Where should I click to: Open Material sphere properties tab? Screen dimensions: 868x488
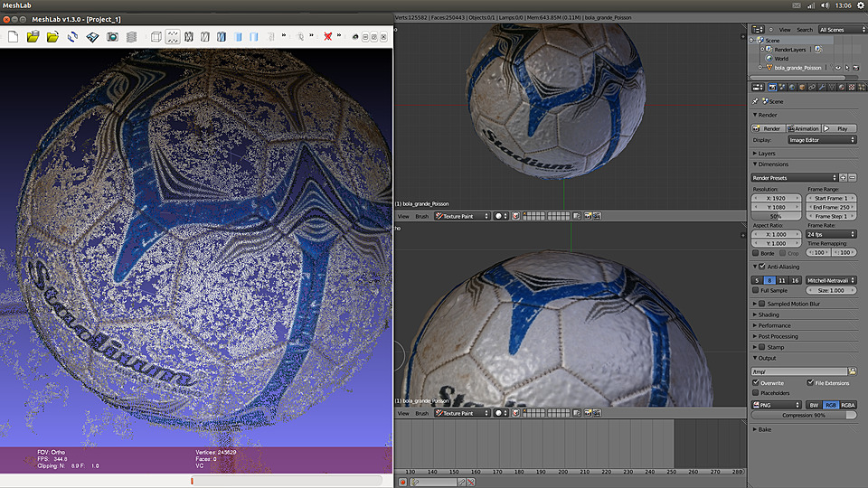pos(842,88)
